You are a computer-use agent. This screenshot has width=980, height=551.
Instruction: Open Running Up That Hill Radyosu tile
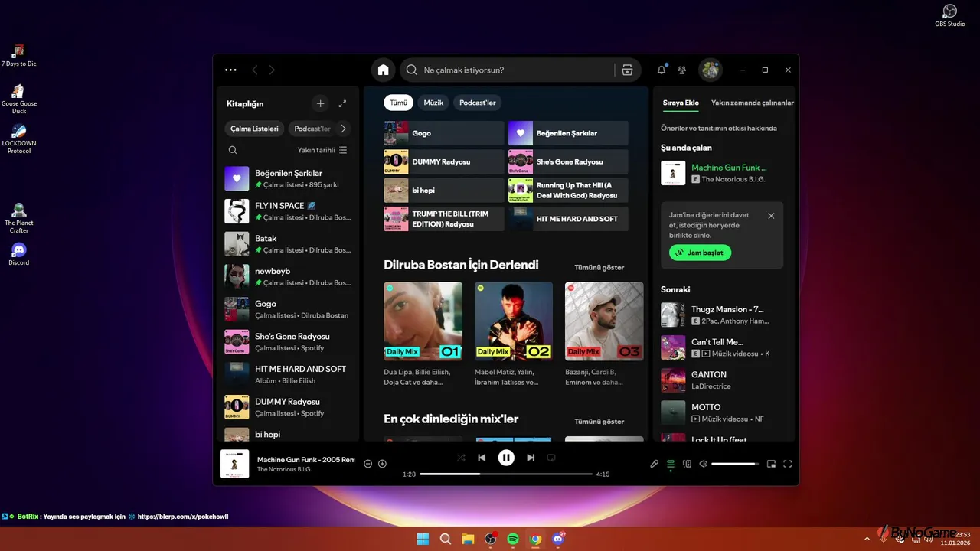(x=568, y=190)
